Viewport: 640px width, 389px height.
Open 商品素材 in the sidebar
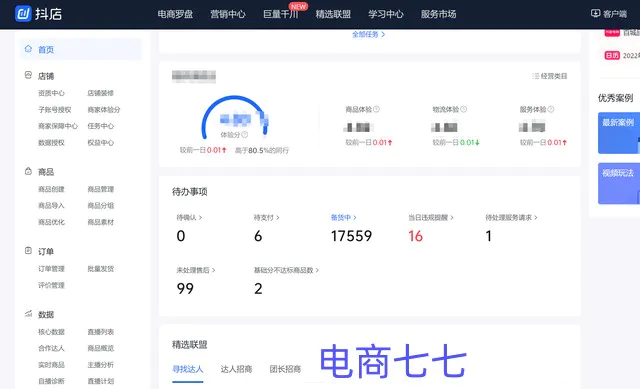[100, 222]
